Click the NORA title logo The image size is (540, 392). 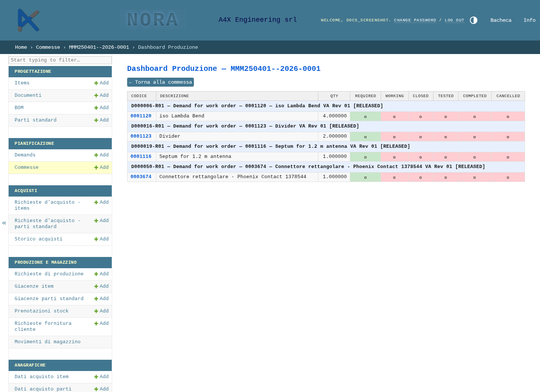153,20
